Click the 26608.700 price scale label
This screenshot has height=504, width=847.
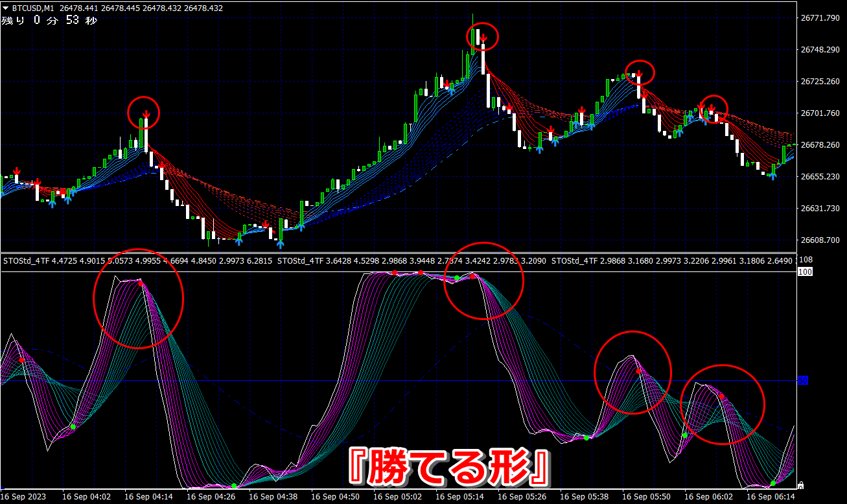pyautogui.click(x=820, y=240)
